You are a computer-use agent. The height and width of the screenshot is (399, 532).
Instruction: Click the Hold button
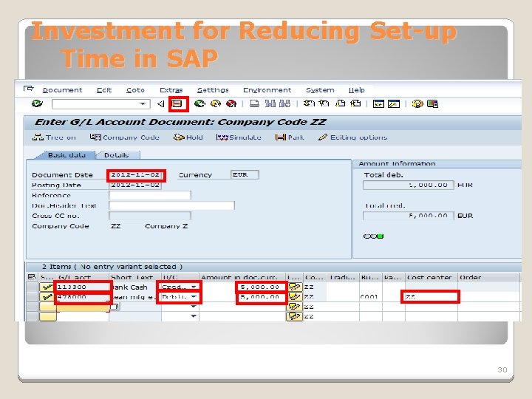pos(188,137)
